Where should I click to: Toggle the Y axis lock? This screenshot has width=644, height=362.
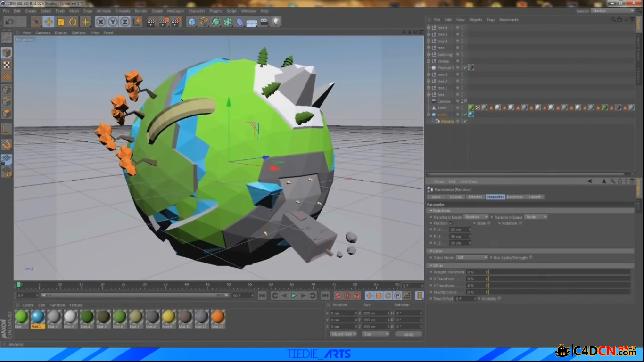(x=113, y=22)
